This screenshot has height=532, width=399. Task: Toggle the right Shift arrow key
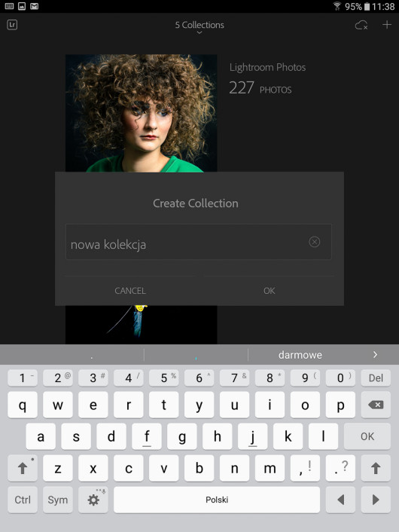point(376,468)
